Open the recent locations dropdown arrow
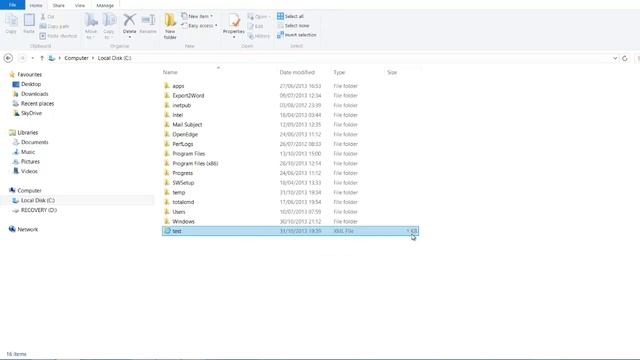Viewport: 640px width, 360px height. [33, 58]
